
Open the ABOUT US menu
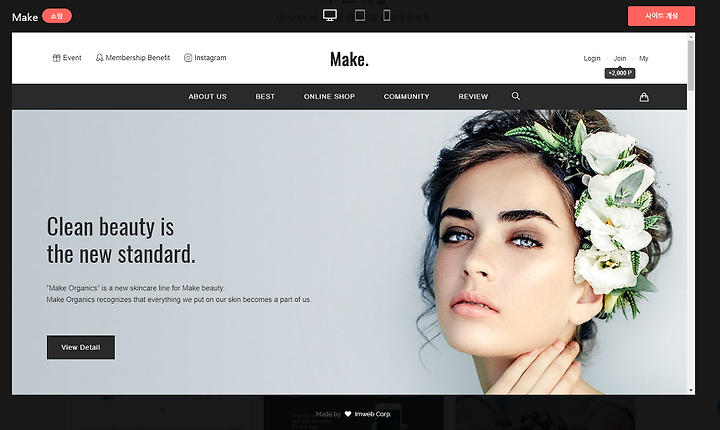[x=207, y=96]
